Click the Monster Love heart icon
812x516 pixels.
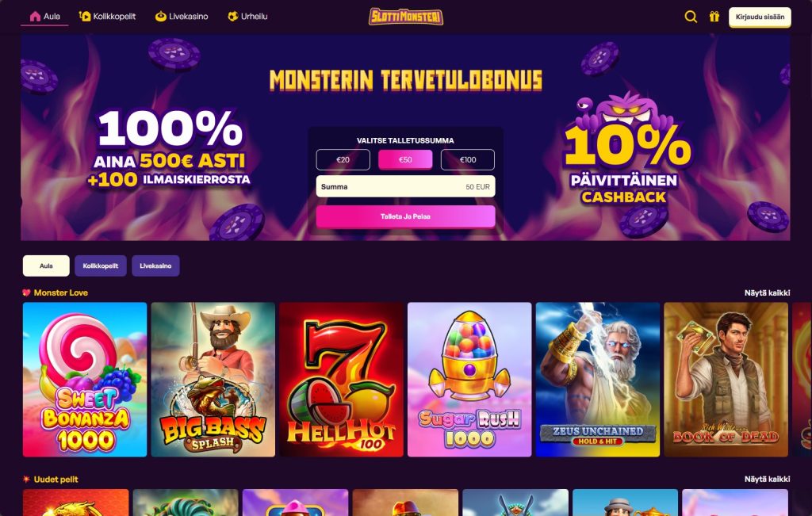[26, 292]
